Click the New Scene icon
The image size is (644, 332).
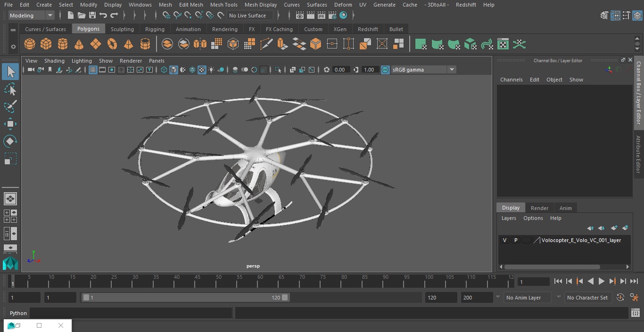point(70,16)
